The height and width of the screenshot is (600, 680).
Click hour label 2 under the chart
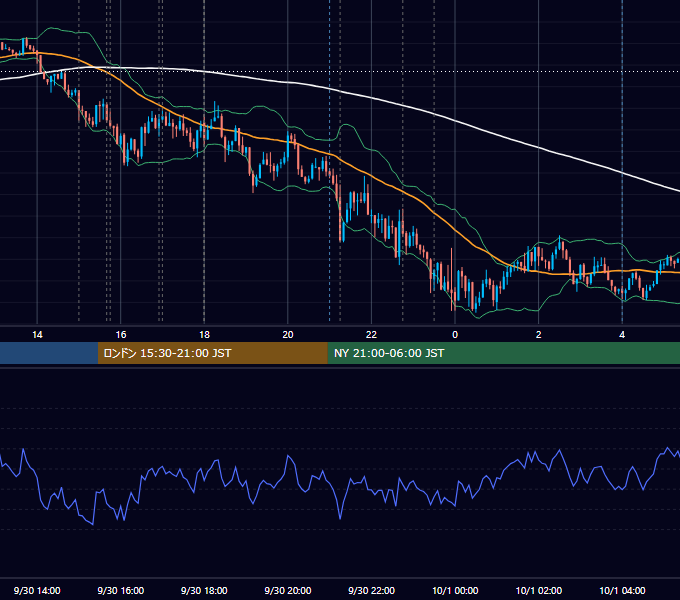point(539,334)
